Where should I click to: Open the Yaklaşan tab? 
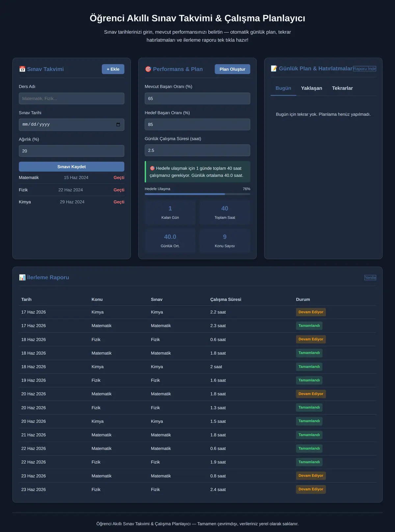312,88
